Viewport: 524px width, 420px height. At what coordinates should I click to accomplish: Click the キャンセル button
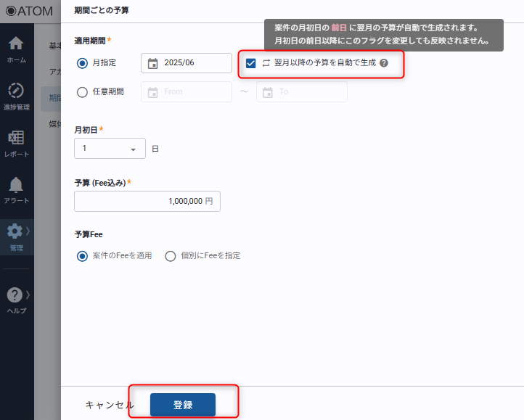coord(110,405)
